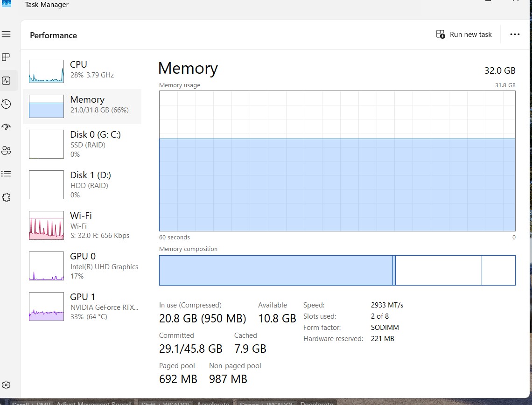Select the Wi-Fi graph thumbnail
This screenshot has width=532, height=405.
click(46, 225)
